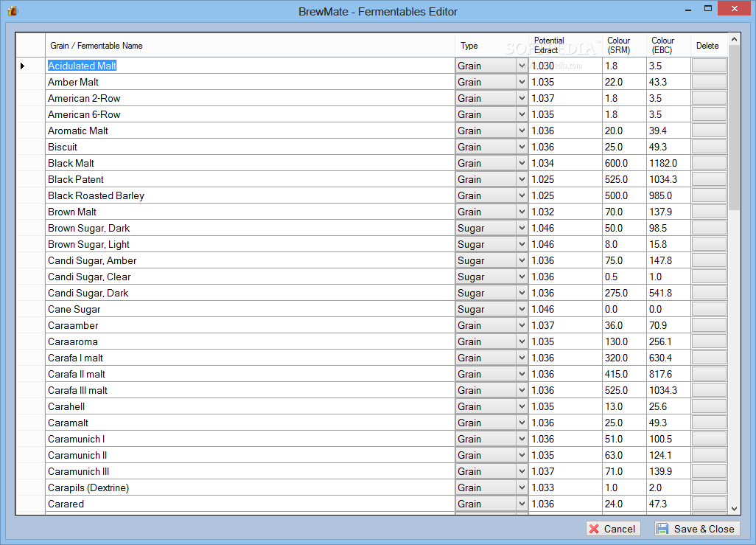Click the Carared name cell
Viewport: 756px width, 545px height.
click(x=250, y=504)
